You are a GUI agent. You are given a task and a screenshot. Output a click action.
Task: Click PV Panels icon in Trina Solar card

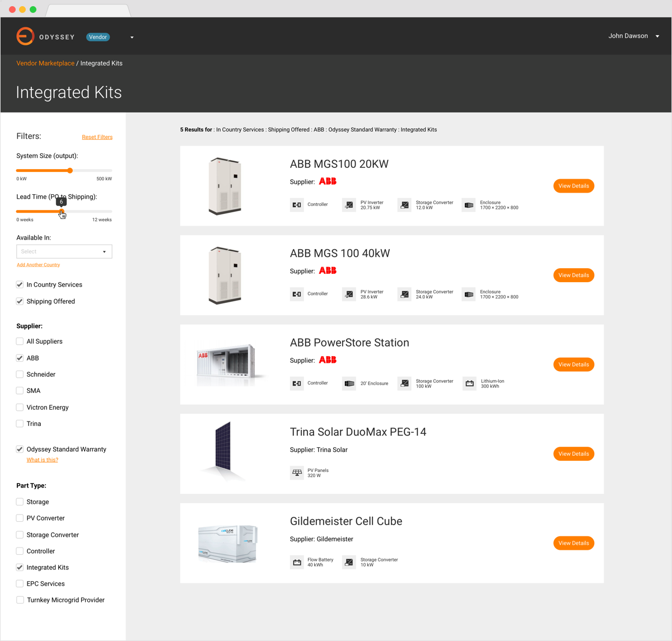pyautogui.click(x=297, y=472)
